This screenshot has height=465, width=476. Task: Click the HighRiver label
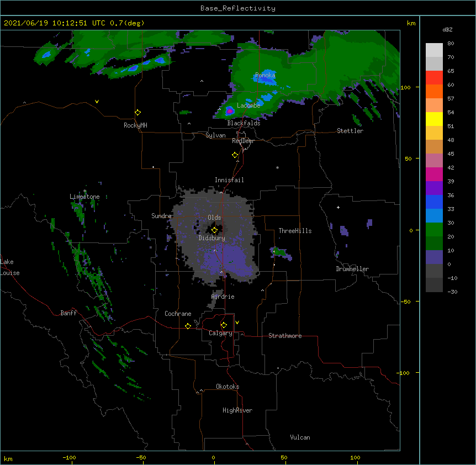(237, 410)
